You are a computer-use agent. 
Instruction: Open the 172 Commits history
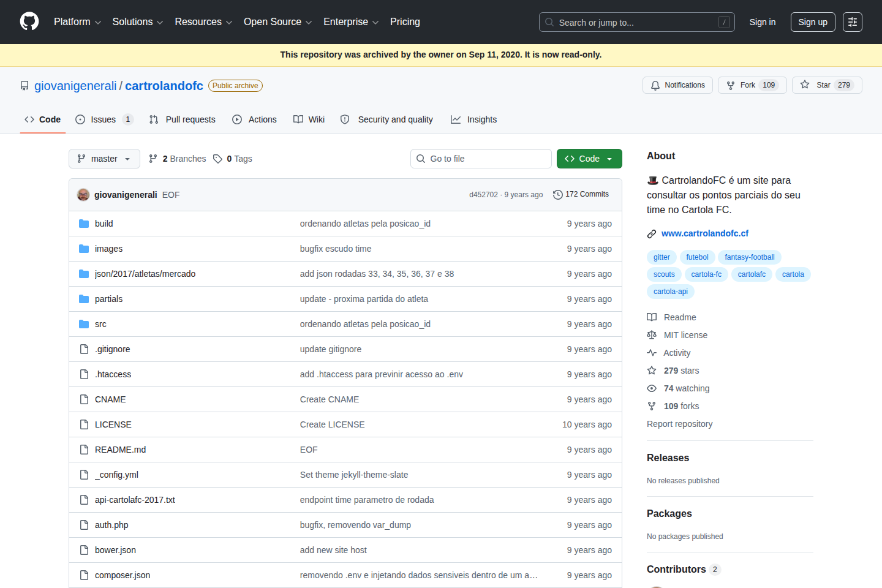[581, 194]
